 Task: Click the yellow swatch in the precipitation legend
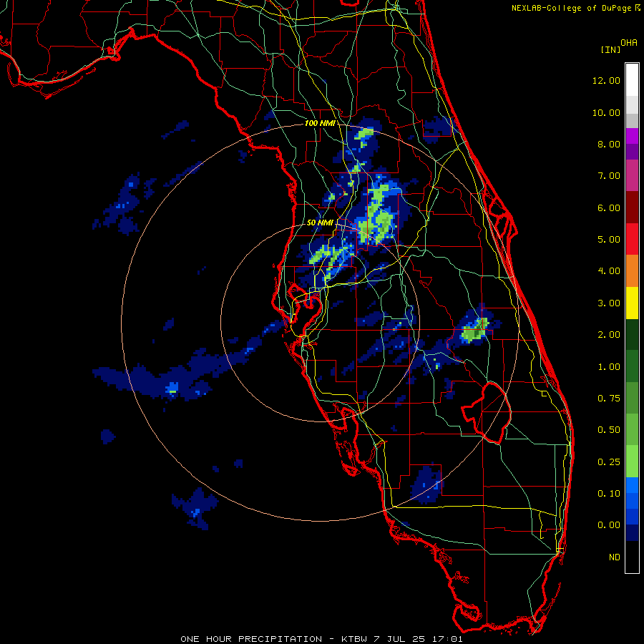(632, 303)
